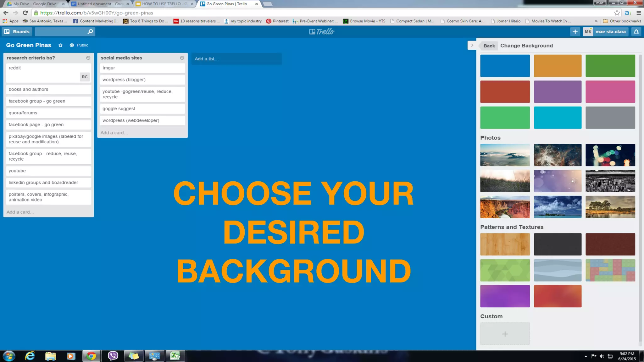Open the quora/forums card
Screen dimensions: 644x362
point(48,113)
